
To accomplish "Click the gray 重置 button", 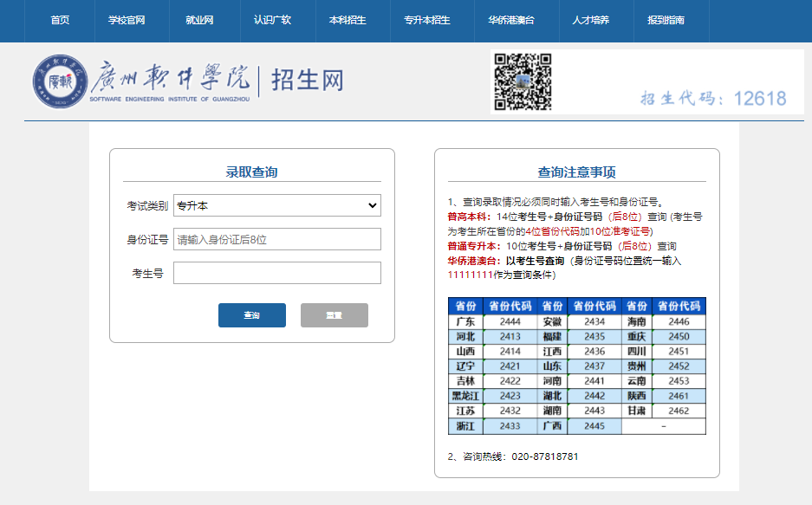I will [x=334, y=315].
